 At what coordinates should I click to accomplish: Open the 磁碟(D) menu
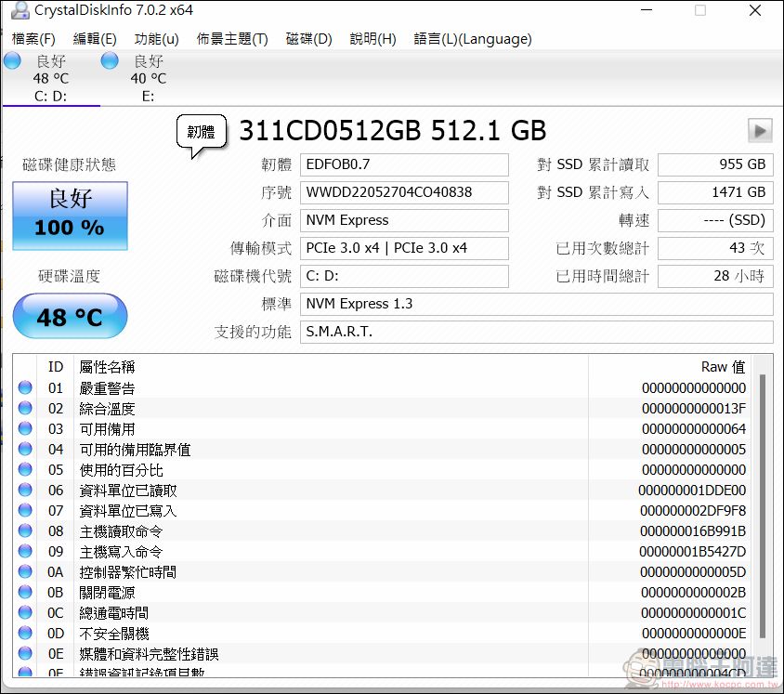click(x=308, y=39)
